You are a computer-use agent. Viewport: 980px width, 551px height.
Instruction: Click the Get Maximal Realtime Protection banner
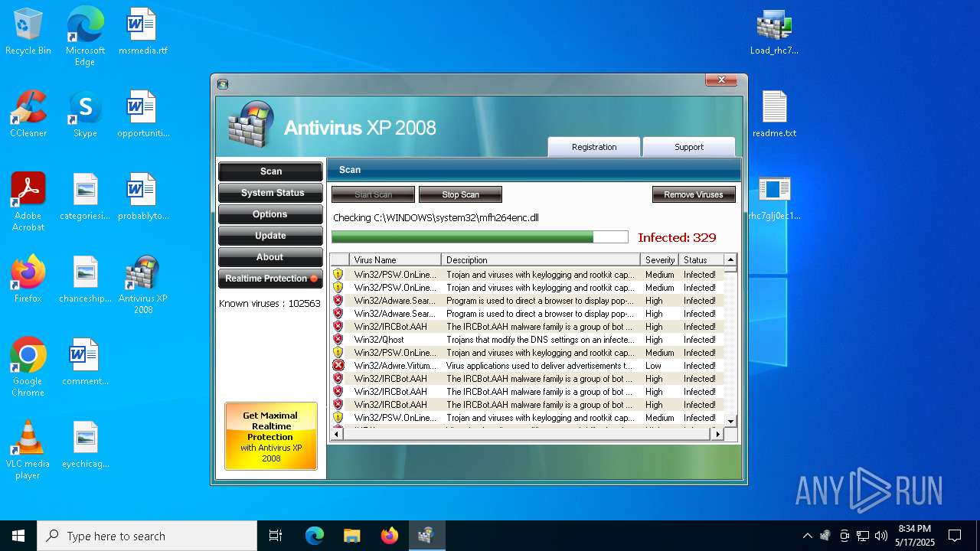pyautogui.click(x=270, y=436)
